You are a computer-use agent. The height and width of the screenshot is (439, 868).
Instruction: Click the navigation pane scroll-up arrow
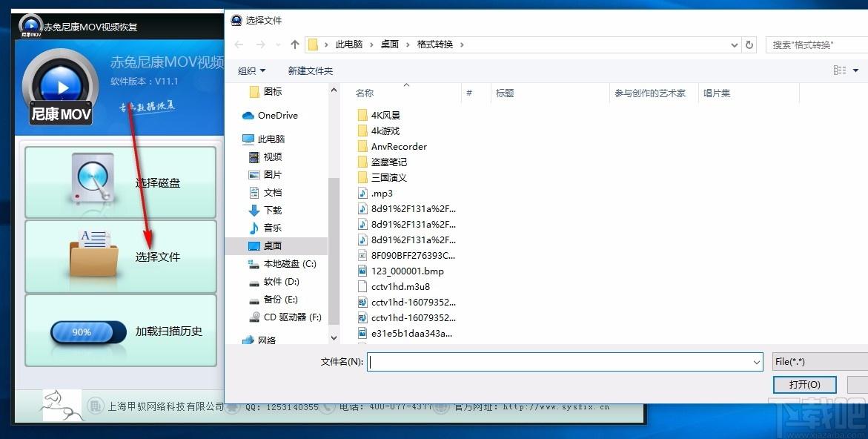(x=334, y=90)
